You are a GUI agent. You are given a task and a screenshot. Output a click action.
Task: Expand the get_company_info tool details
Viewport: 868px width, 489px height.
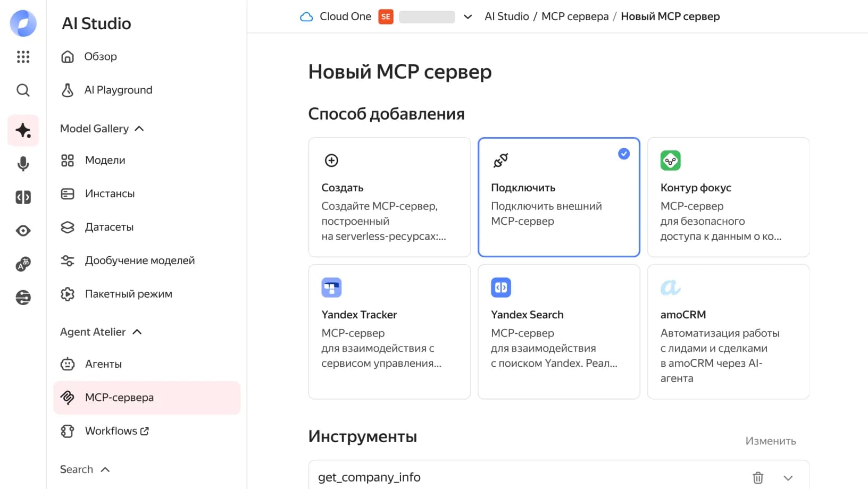click(x=788, y=478)
